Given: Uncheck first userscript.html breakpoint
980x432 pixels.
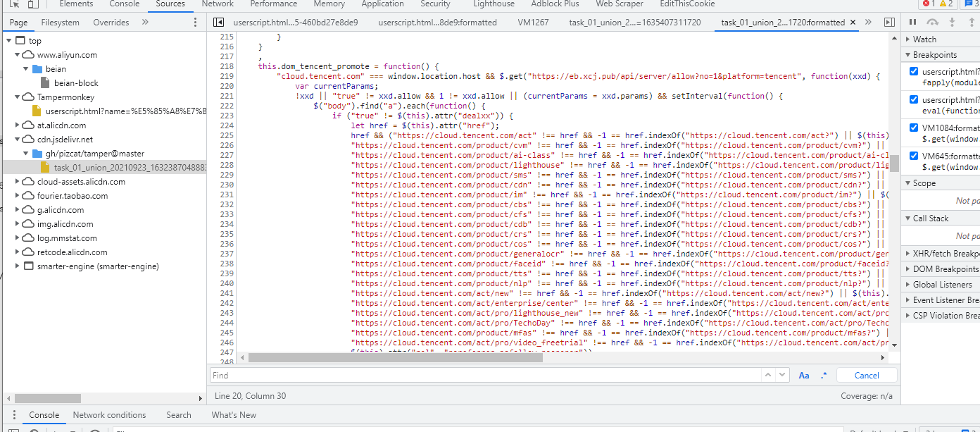Looking at the screenshot, I should click(x=914, y=71).
